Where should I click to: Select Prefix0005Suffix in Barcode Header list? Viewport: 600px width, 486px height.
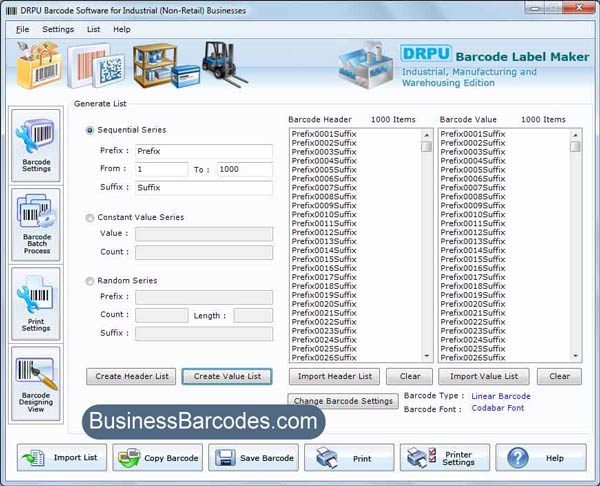coord(324,170)
